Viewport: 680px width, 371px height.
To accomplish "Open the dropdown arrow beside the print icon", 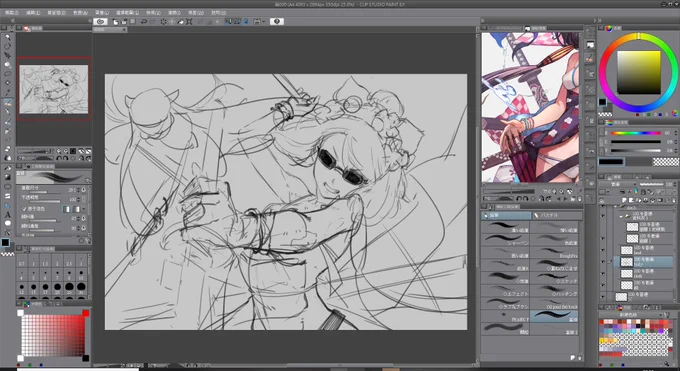I will (x=263, y=21).
